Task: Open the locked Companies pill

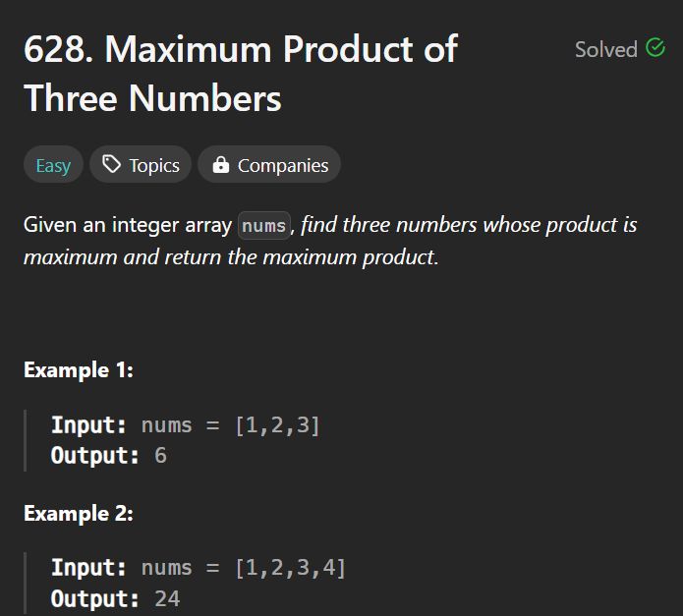Action: point(269,165)
